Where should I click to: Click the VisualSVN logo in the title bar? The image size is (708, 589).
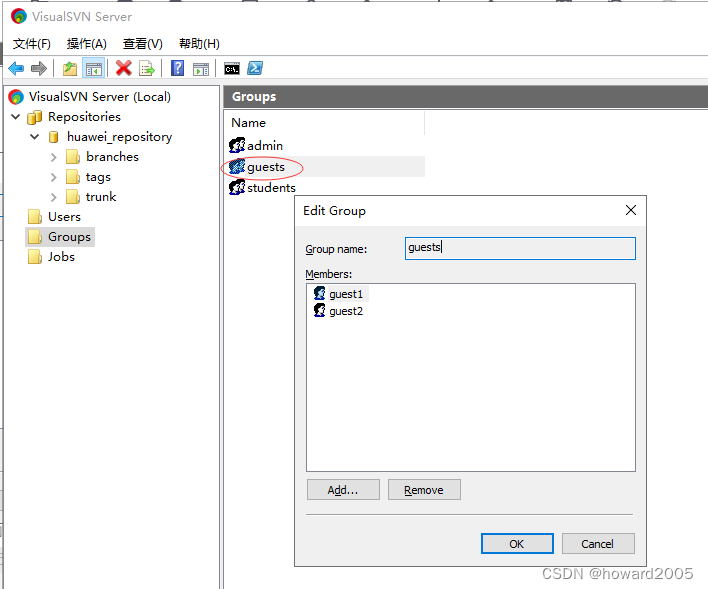coord(19,16)
